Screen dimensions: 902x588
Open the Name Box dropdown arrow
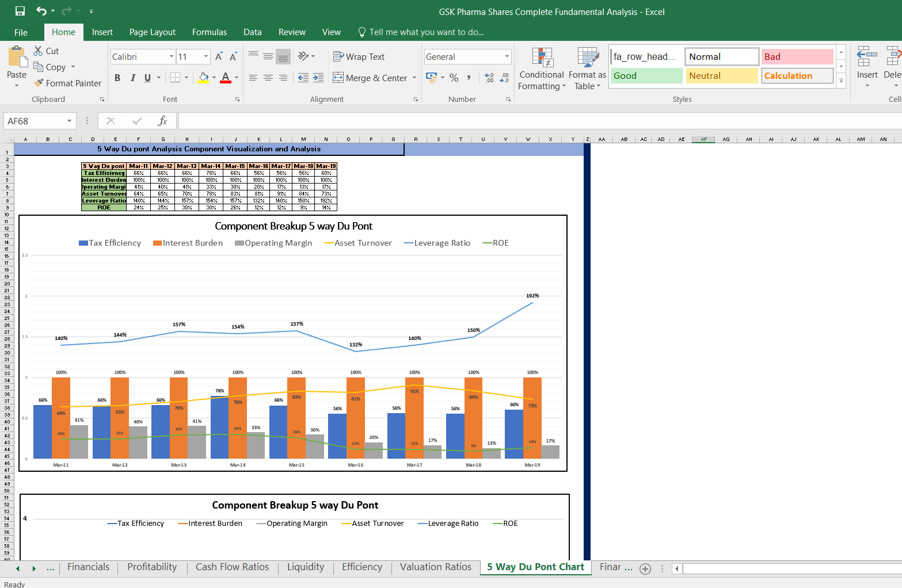tap(69, 121)
